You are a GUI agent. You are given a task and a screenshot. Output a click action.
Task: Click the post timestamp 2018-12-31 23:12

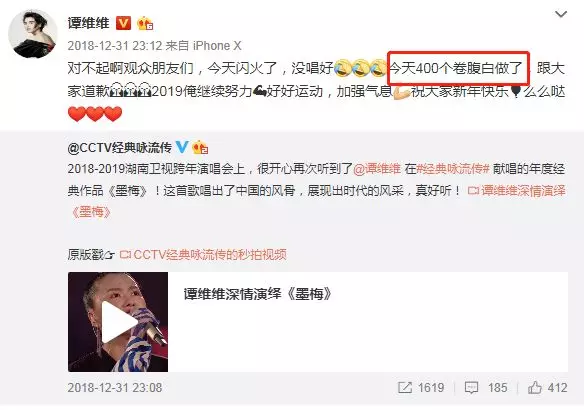pyautogui.click(x=115, y=46)
